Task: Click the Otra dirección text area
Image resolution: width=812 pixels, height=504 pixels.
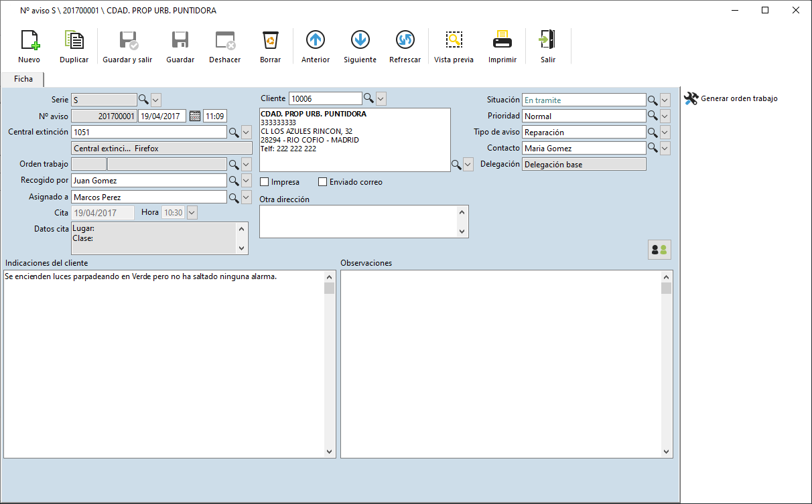Action: (358, 222)
